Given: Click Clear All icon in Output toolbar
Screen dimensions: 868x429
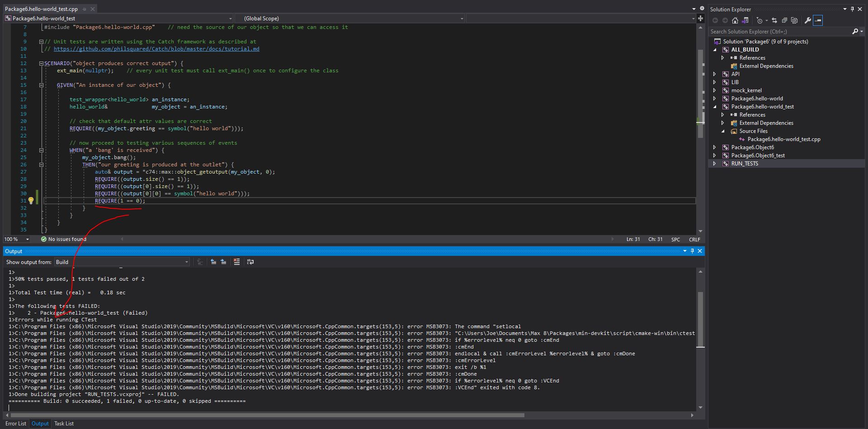Looking at the screenshot, I should click(236, 262).
